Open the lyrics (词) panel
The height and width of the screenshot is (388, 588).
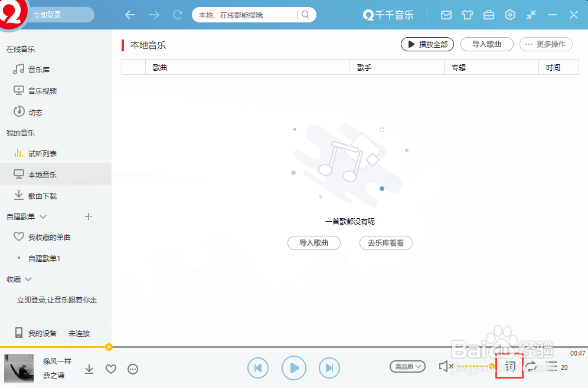[x=509, y=366]
